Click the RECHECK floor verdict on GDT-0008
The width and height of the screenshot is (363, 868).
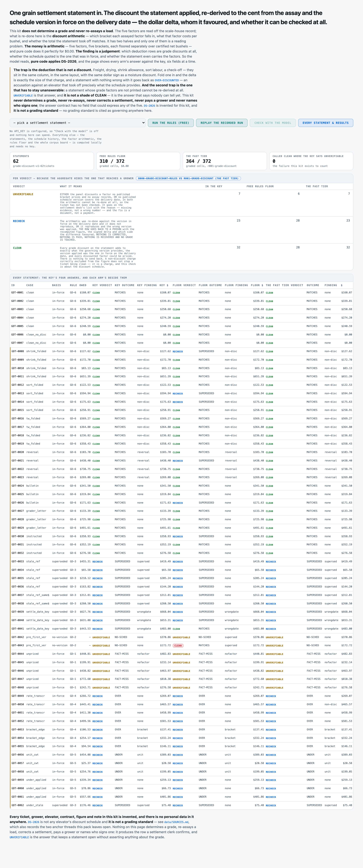tap(178, 351)
